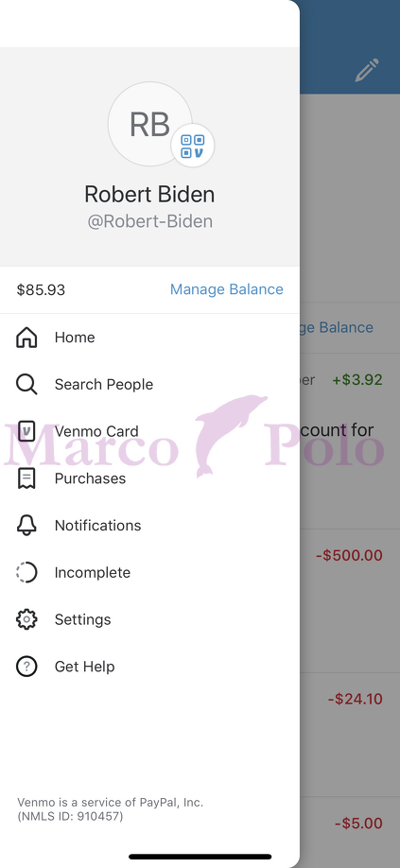The image size is (400, 868).
Task: Open the Notifications menu entry
Action: 150,526
